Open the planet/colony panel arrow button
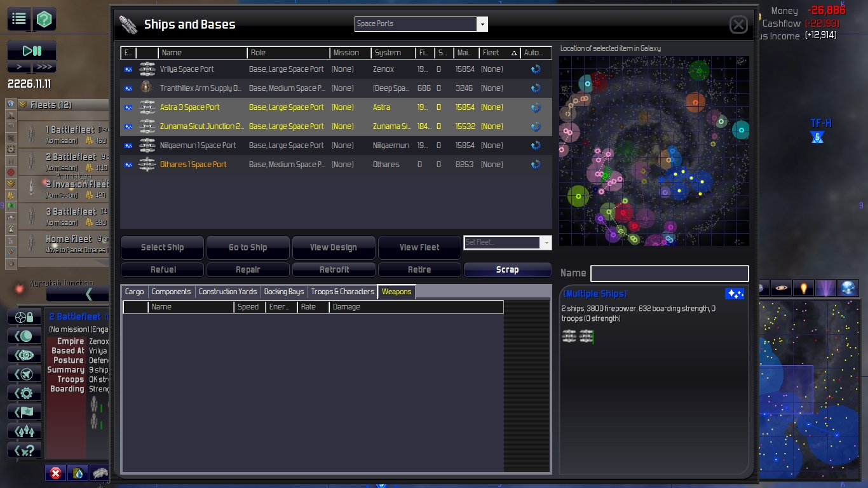 coord(24,336)
